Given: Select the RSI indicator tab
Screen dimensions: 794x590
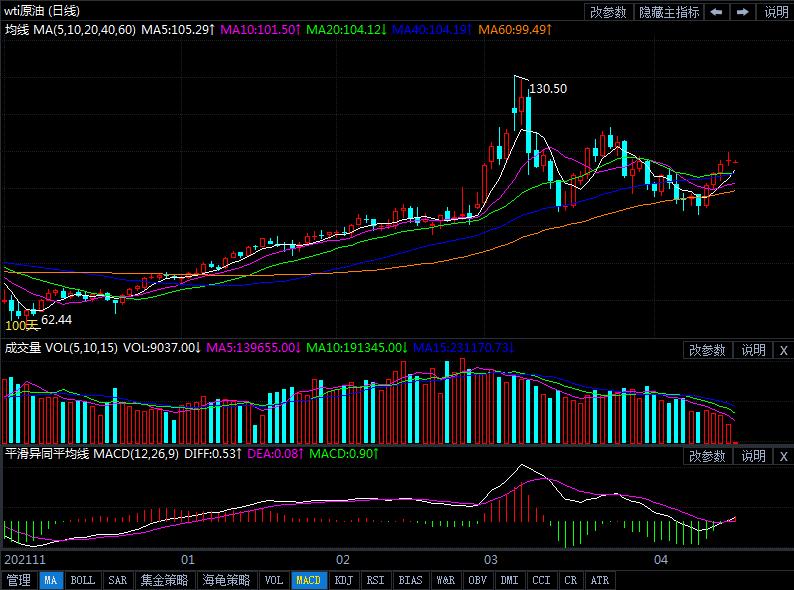Looking at the screenshot, I should [375, 580].
